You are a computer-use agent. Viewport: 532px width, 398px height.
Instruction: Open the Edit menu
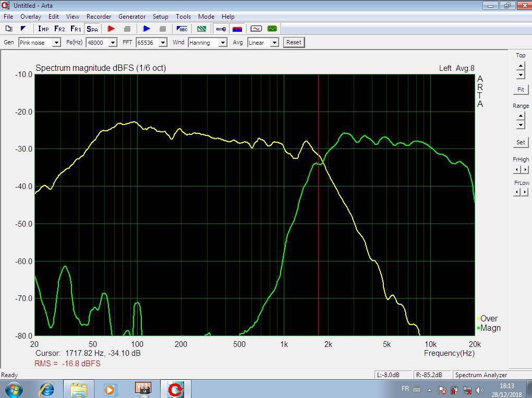[x=54, y=17]
